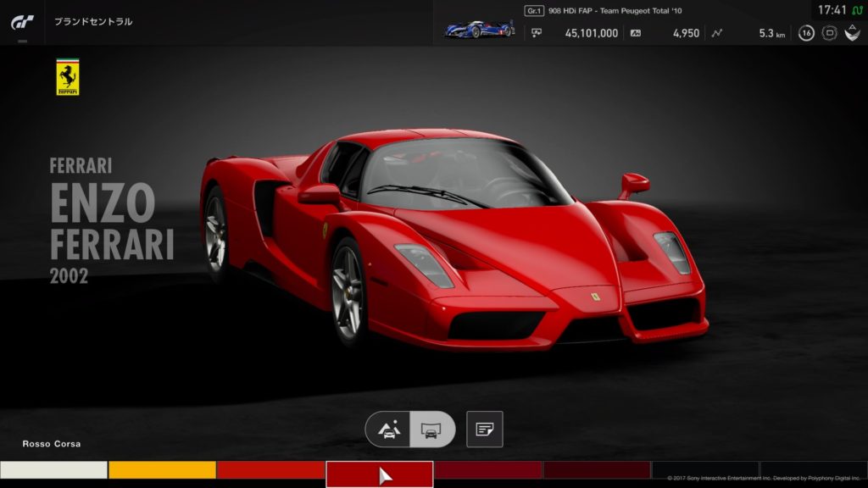The image size is (868, 488).
Task: Click the green network status icon
Action: pos(858,10)
